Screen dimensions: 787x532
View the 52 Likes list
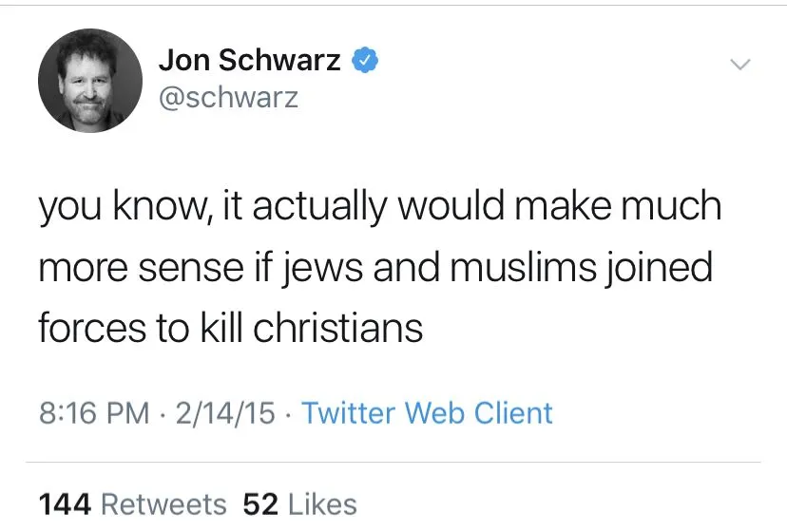coord(300,503)
